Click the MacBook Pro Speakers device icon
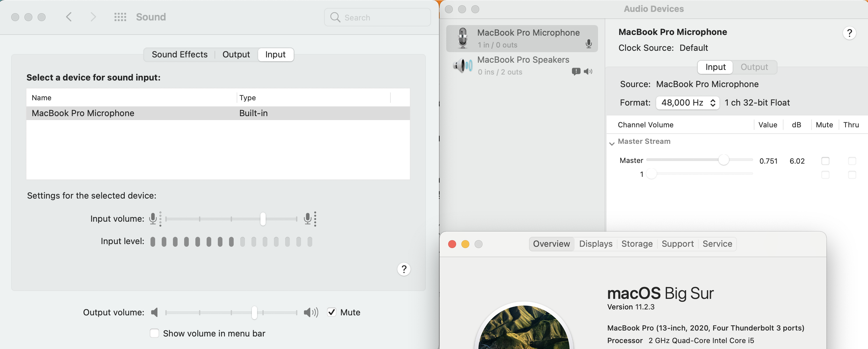The image size is (868, 349). 463,65
